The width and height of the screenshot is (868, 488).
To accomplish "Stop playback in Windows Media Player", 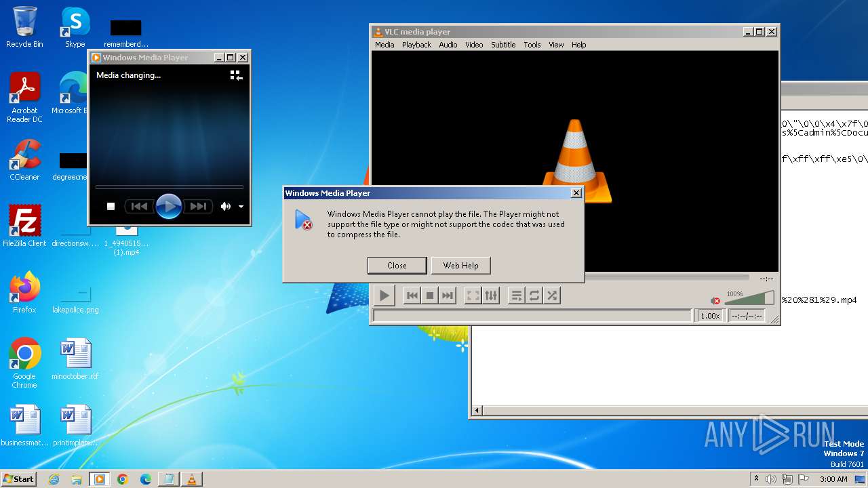I will pos(111,207).
